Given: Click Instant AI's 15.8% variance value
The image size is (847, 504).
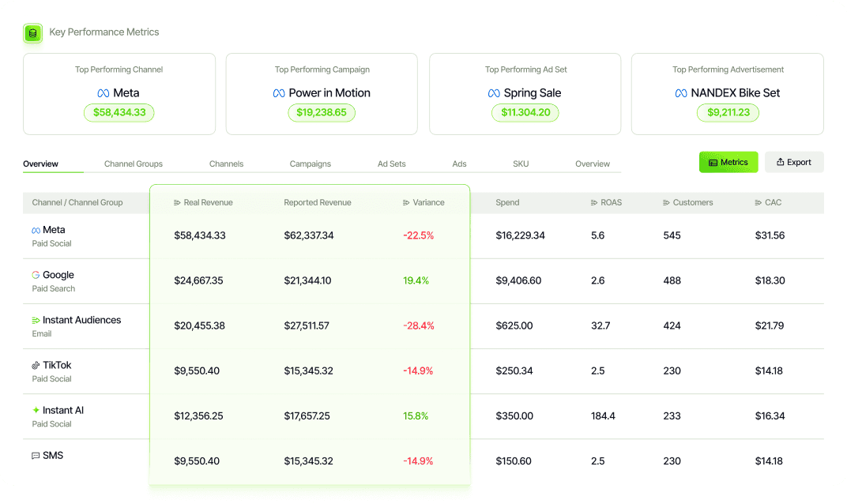Looking at the screenshot, I should 416,416.
